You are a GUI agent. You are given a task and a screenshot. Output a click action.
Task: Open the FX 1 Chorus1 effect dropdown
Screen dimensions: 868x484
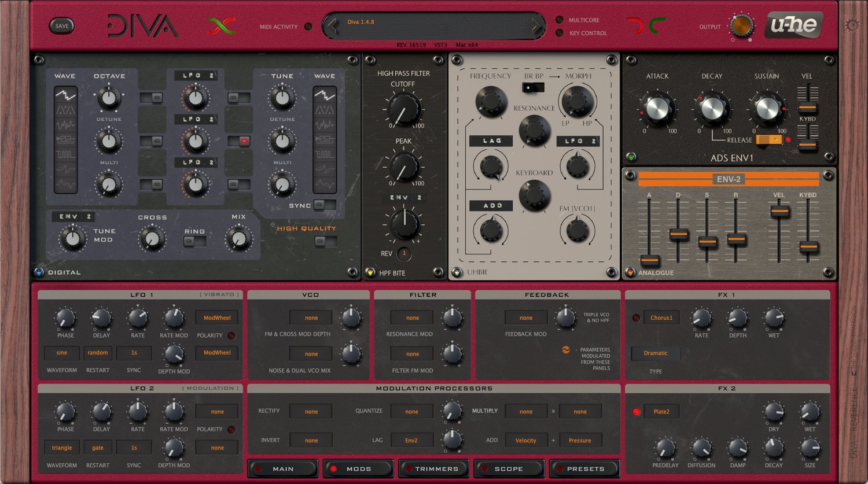coord(661,317)
